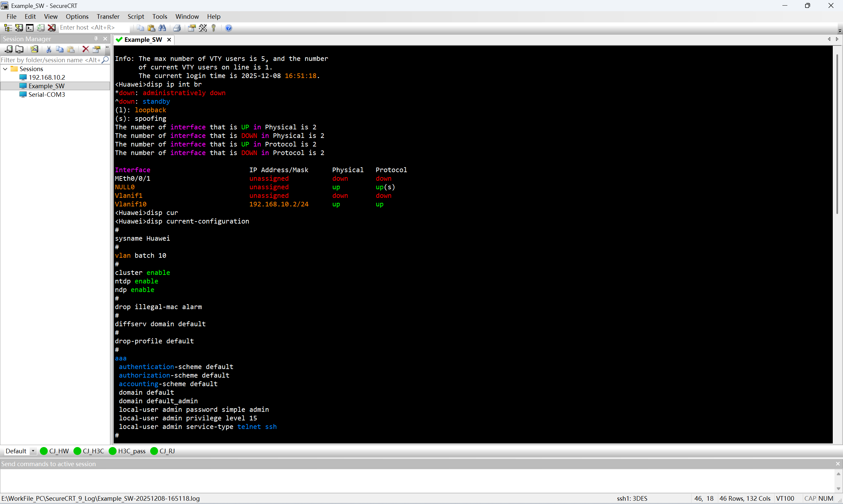Select the Serial-COM3 session

click(46, 94)
